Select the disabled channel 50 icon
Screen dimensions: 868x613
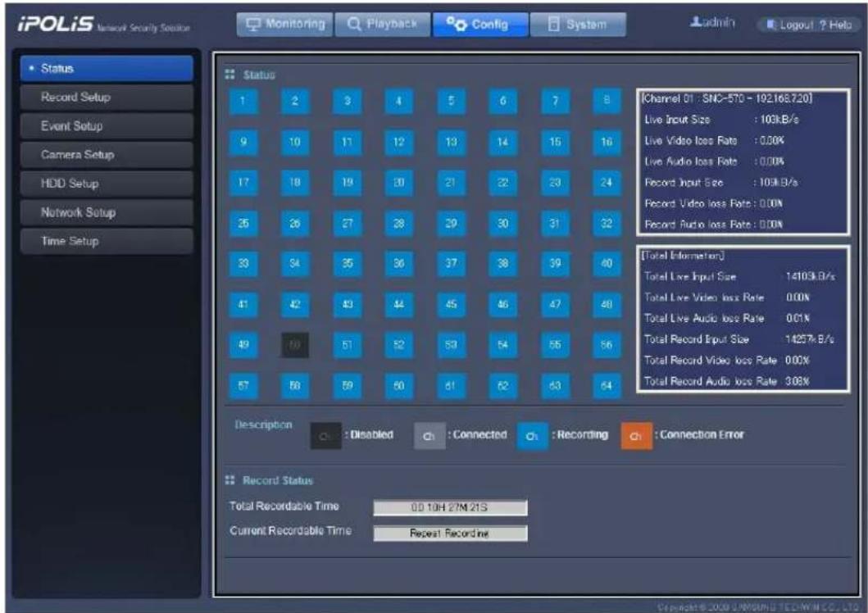click(x=294, y=345)
